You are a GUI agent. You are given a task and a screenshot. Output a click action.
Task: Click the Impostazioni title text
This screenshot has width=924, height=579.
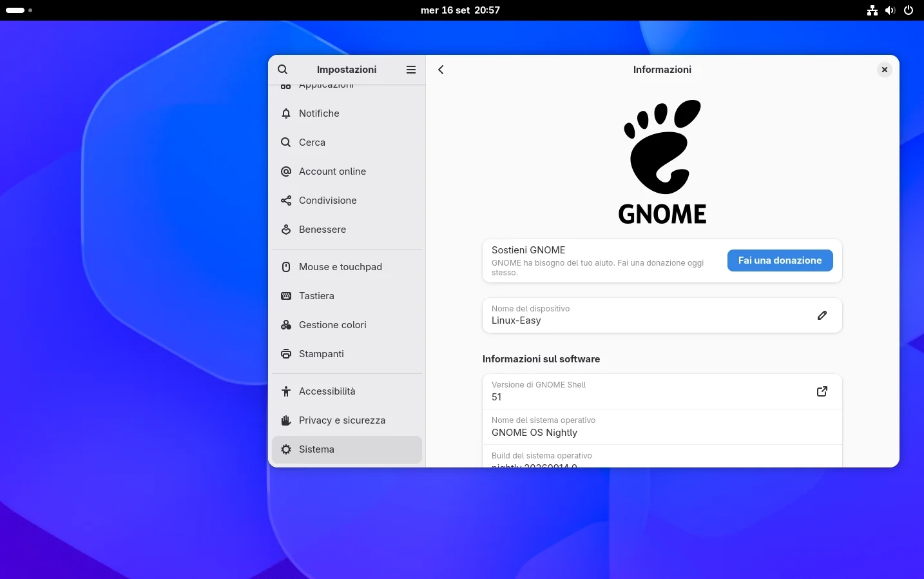(347, 70)
